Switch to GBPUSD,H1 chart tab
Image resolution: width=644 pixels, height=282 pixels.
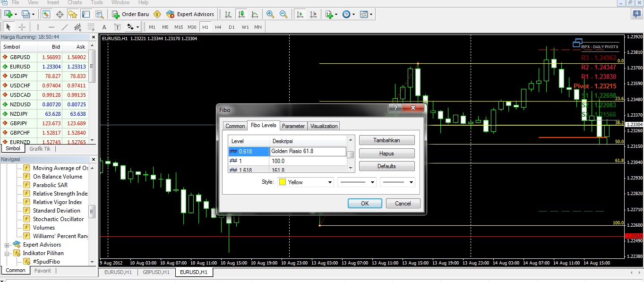pos(156,272)
